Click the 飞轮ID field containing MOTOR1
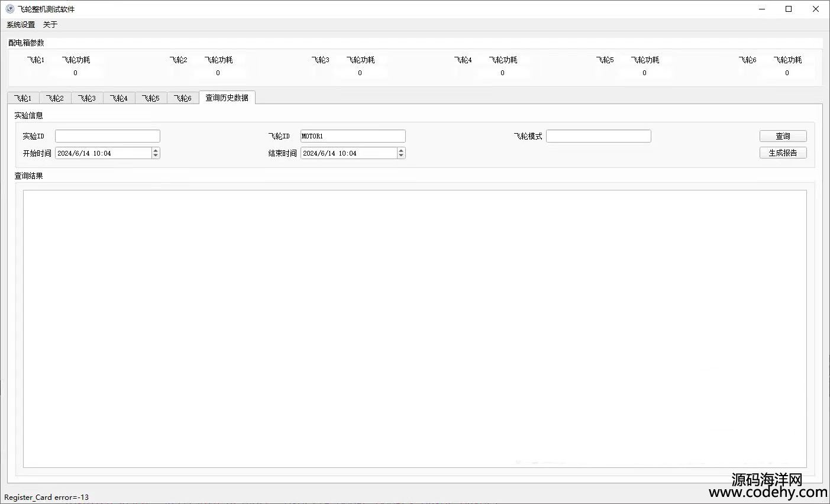Viewport: 830px width, 504px height. coord(353,136)
